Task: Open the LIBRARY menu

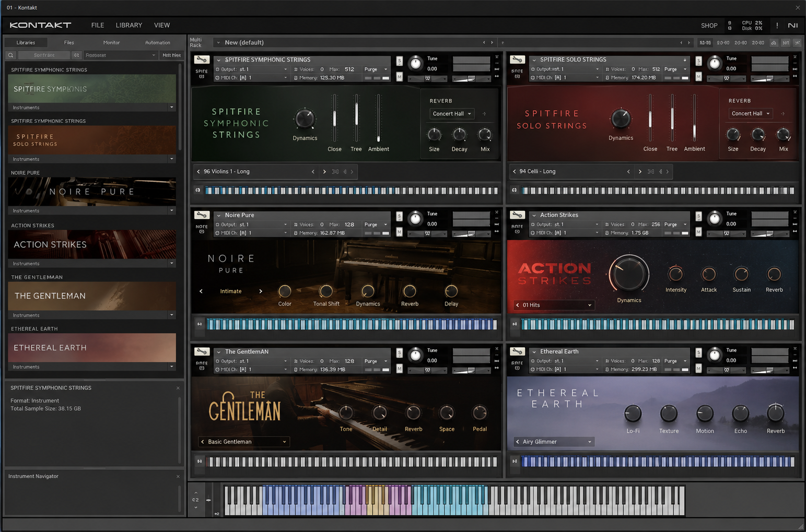Action: pos(129,25)
